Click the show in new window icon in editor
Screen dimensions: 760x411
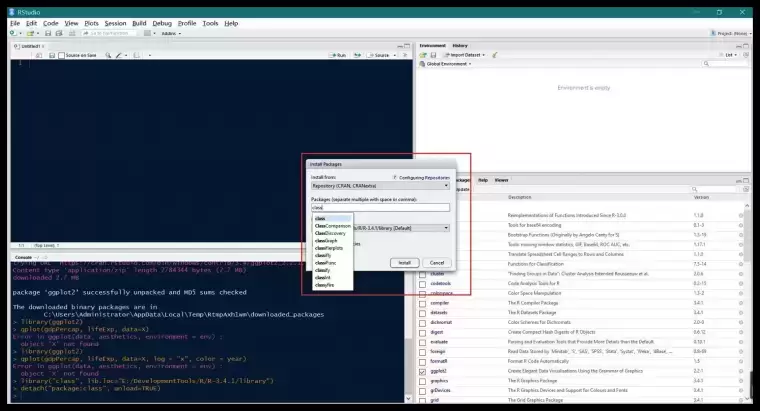(x=39, y=55)
